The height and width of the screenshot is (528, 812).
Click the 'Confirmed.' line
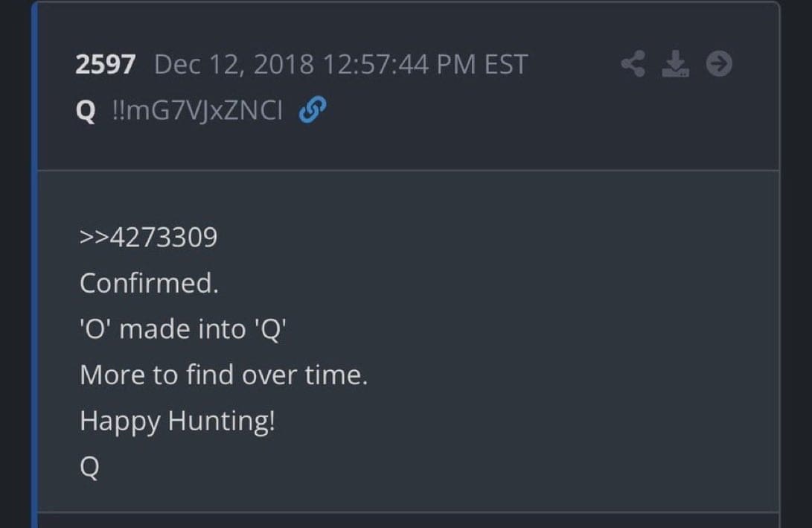(x=149, y=283)
